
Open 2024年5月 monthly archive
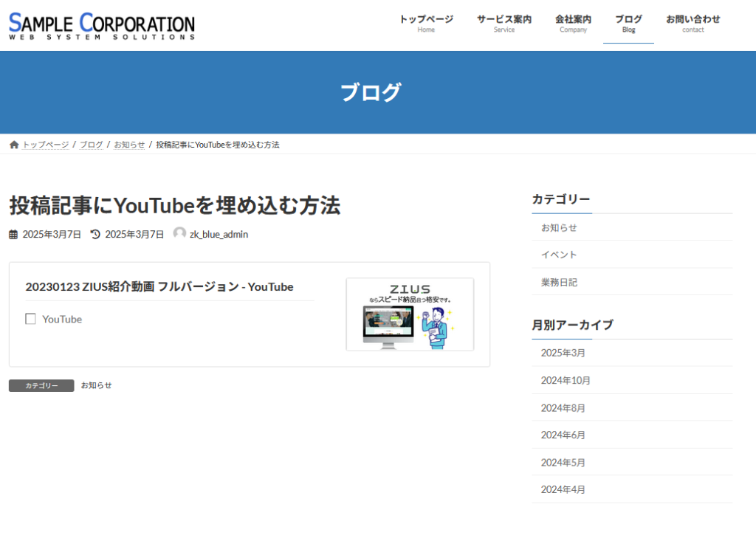click(563, 462)
